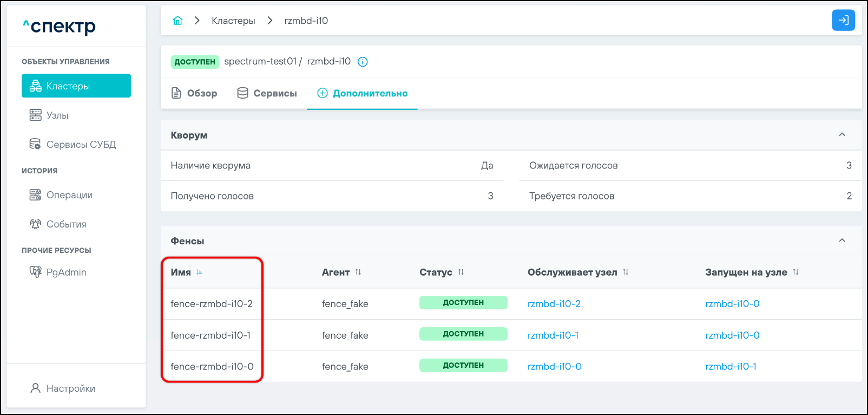Image resolution: width=868 pixels, height=415 pixels.
Task: Sort fences by the Имя column icon
Action: (199, 272)
